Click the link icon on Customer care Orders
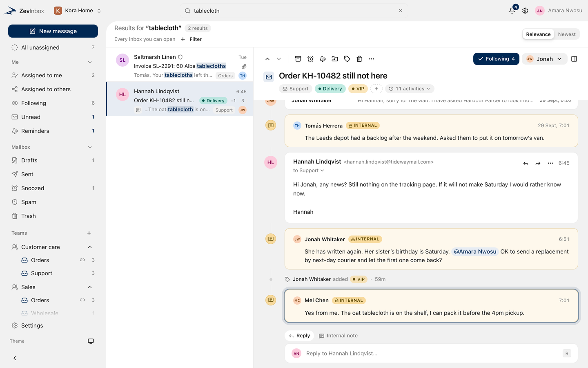Viewport: 588px width, 368px height. point(82,260)
